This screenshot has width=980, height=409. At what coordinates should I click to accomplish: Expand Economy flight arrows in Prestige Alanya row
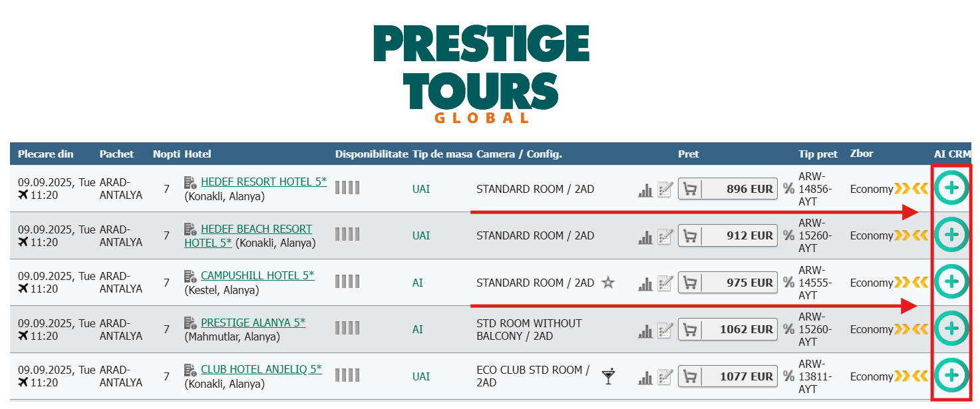point(911,329)
